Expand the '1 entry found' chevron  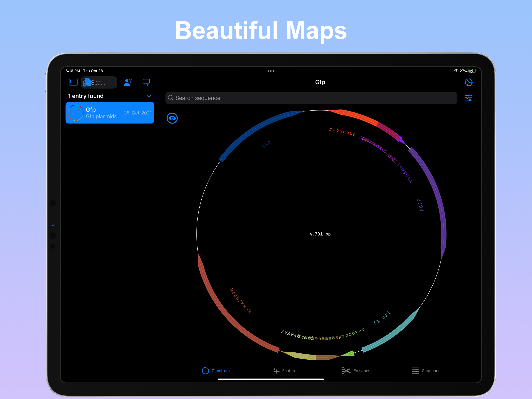click(149, 96)
